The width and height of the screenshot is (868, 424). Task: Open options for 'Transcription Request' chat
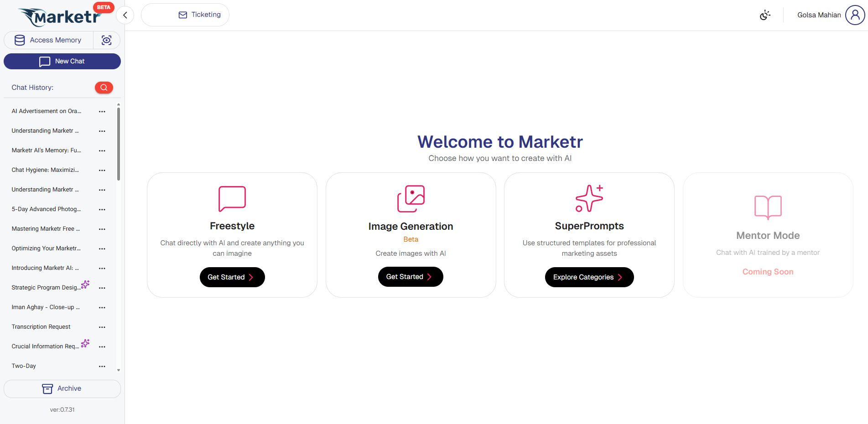(x=102, y=327)
